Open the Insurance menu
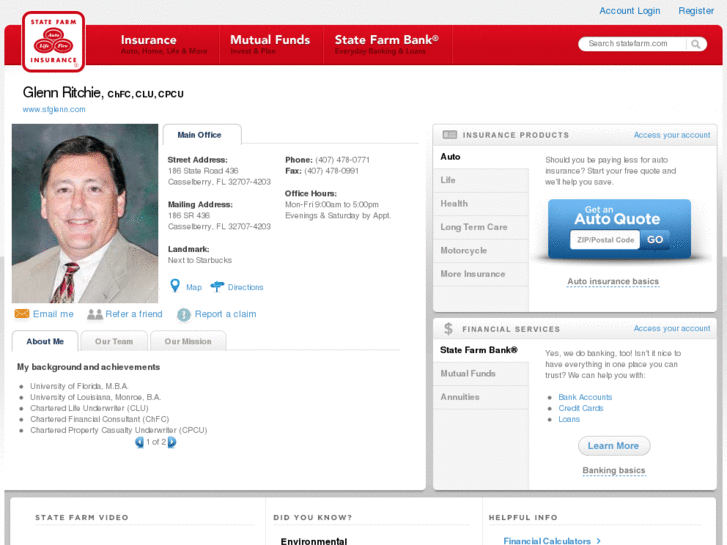The width and height of the screenshot is (727, 545). click(x=164, y=45)
